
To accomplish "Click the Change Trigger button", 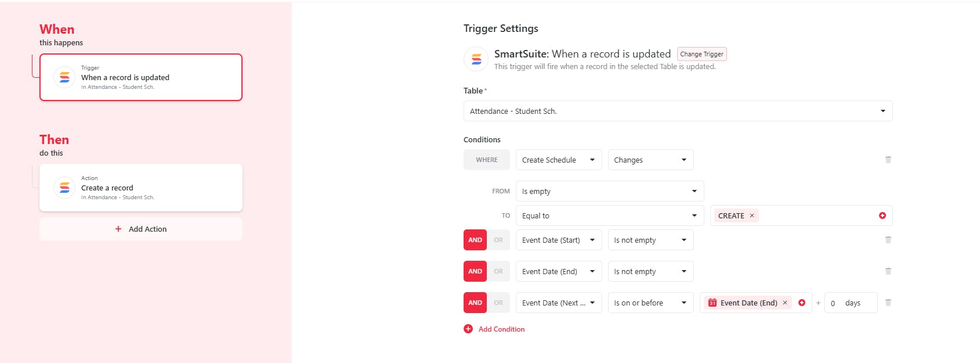I will (701, 54).
